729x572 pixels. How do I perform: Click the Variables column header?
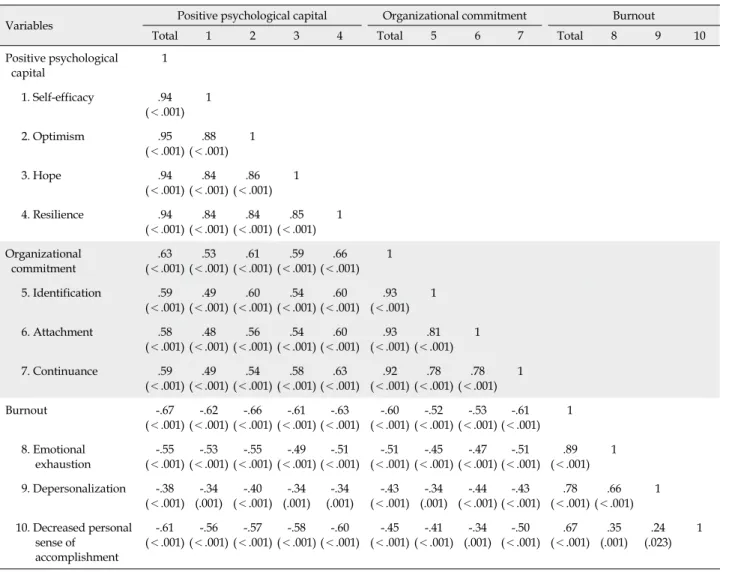(29, 26)
